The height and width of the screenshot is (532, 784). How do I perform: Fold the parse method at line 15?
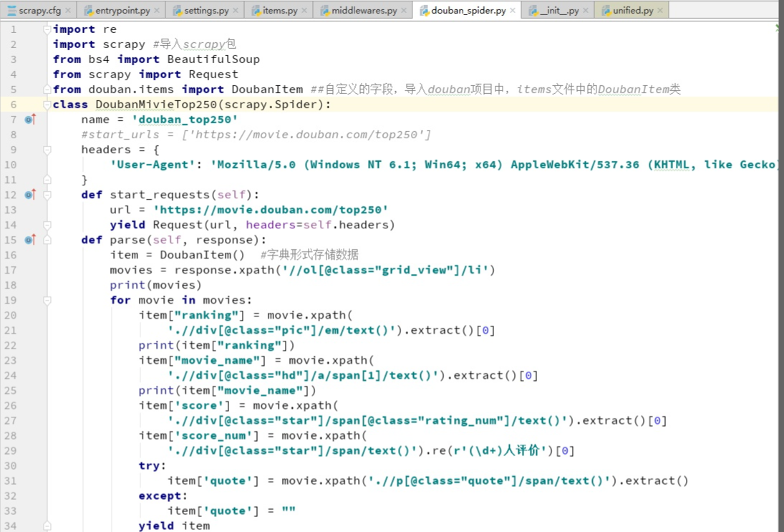point(47,240)
